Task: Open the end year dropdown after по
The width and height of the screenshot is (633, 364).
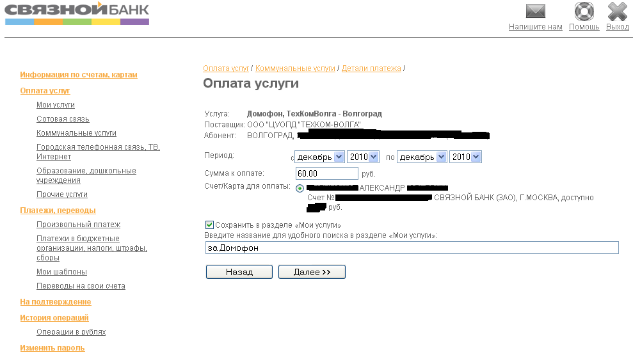Action: [465, 157]
